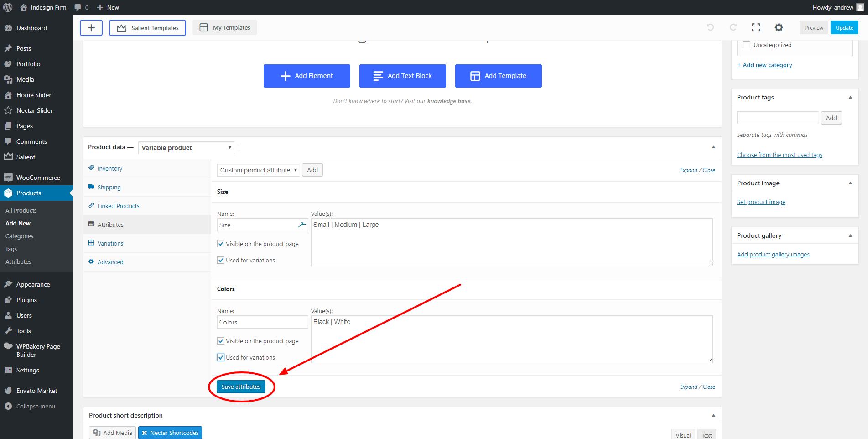Click the redo arrow icon
The image size is (868, 439).
click(x=733, y=27)
